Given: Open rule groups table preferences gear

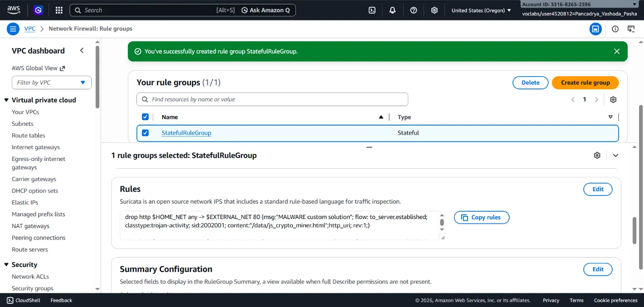Looking at the screenshot, I should click(613, 99).
